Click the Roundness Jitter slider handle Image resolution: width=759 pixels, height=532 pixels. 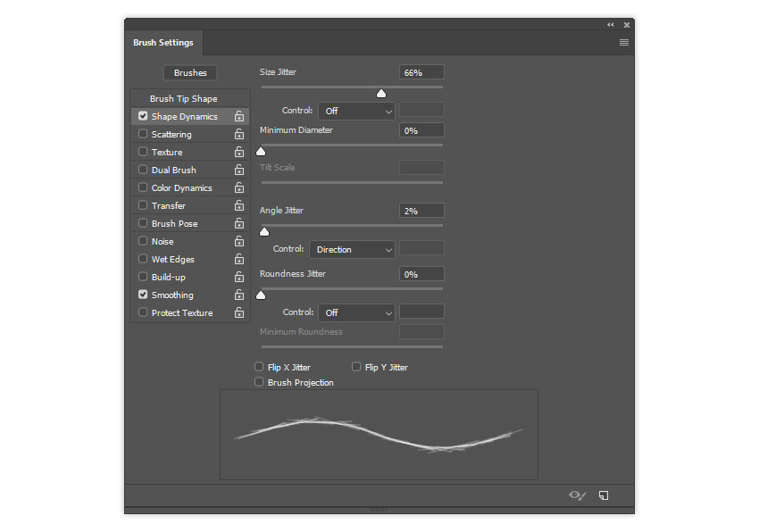[261, 295]
